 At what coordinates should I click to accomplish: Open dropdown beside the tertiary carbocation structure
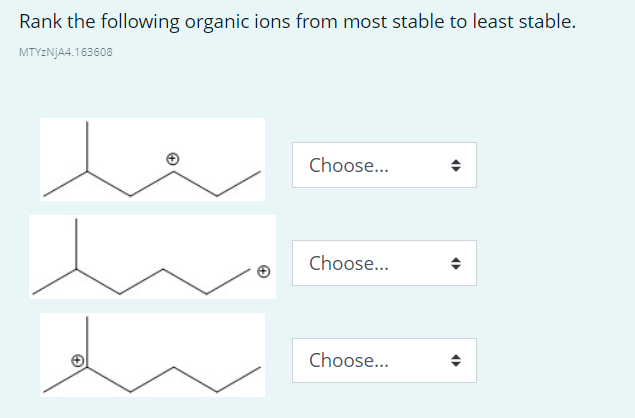coord(384,360)
